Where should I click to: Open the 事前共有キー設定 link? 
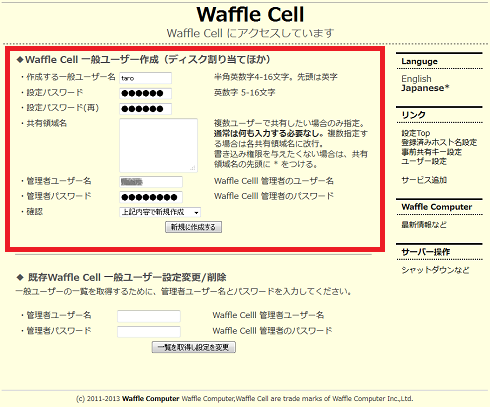431,152
